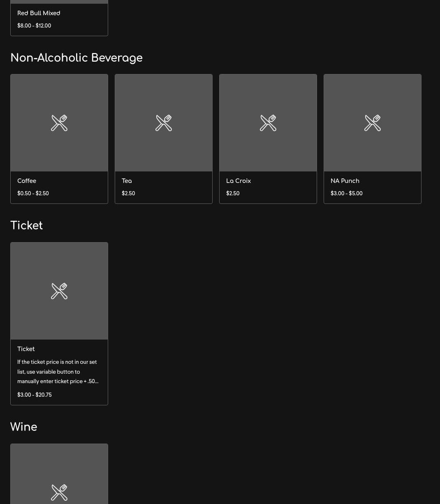This screenshot has height=504, width=440.
Task: Open the Tea item name
Action: coord(127,181)
